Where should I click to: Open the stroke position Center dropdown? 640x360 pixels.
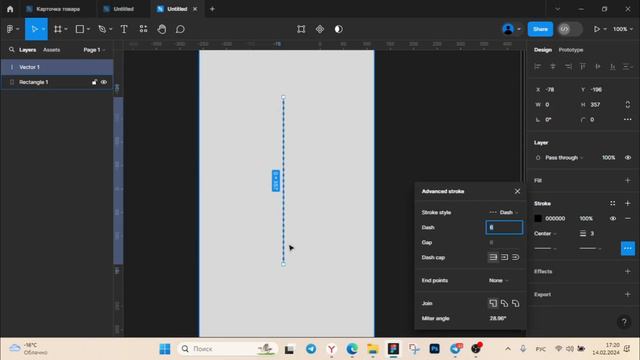click(x=545, y=233)
